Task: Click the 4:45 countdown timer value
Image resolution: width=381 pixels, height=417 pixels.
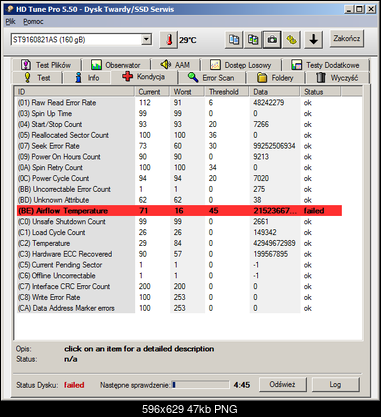Action: click(x=242, y=385)
